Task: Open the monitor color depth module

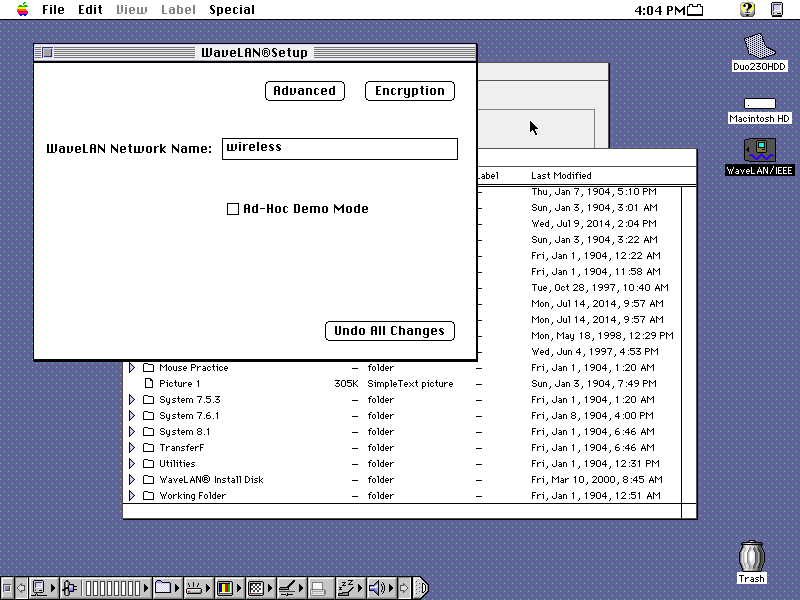Action: tap(229, 588)
